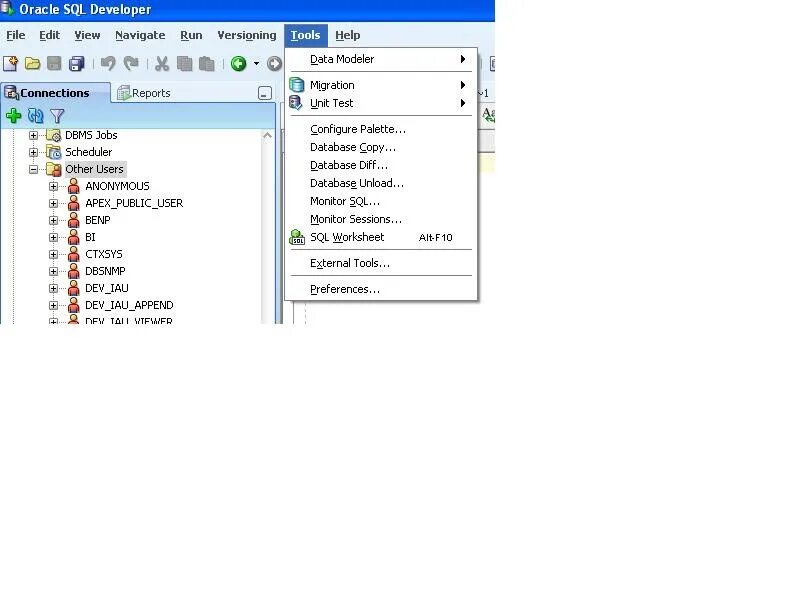Choose Monitor Sessions from the Tools menu
This screenshot has width=800, height=600.
tap(381, 219)
